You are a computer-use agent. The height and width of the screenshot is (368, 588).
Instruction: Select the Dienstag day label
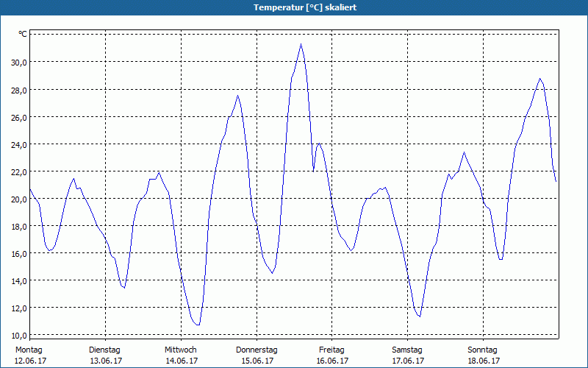pos(104,350)
